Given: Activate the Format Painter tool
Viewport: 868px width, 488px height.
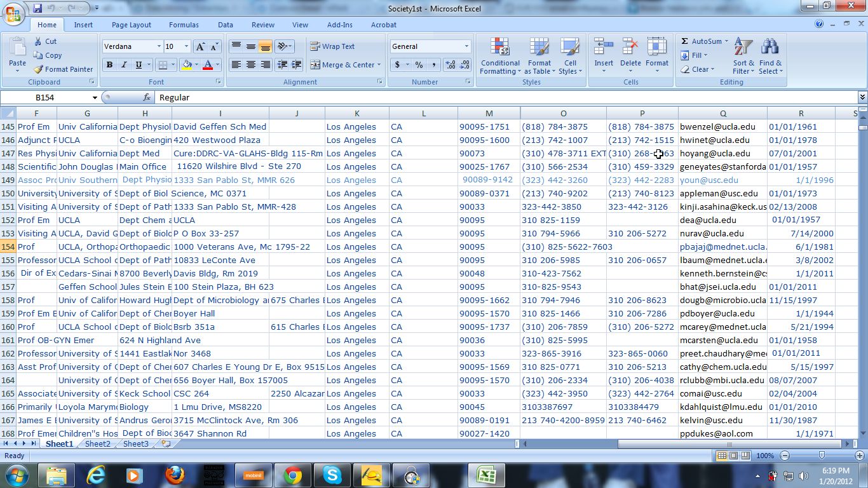Looking at the screenshot, I should pos(63,69).
